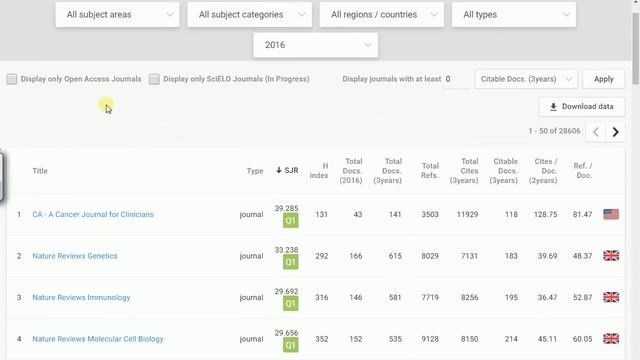This screenshot has width=640, height=360.
Task: Click UK flag in Molecular Cell Biology row
Action: coord(611,339)
